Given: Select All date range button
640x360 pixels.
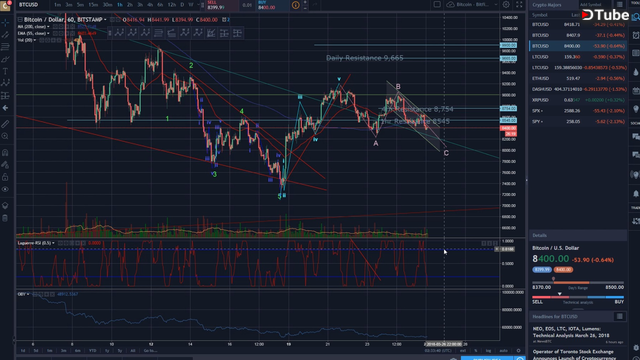Looking at the screenshot, I should [x=133, y=351].
